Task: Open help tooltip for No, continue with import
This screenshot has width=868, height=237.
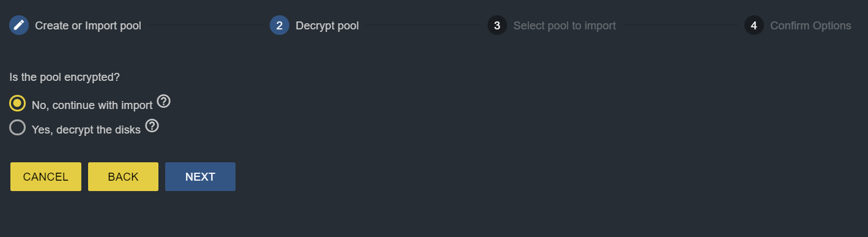Action: (163, 101)
